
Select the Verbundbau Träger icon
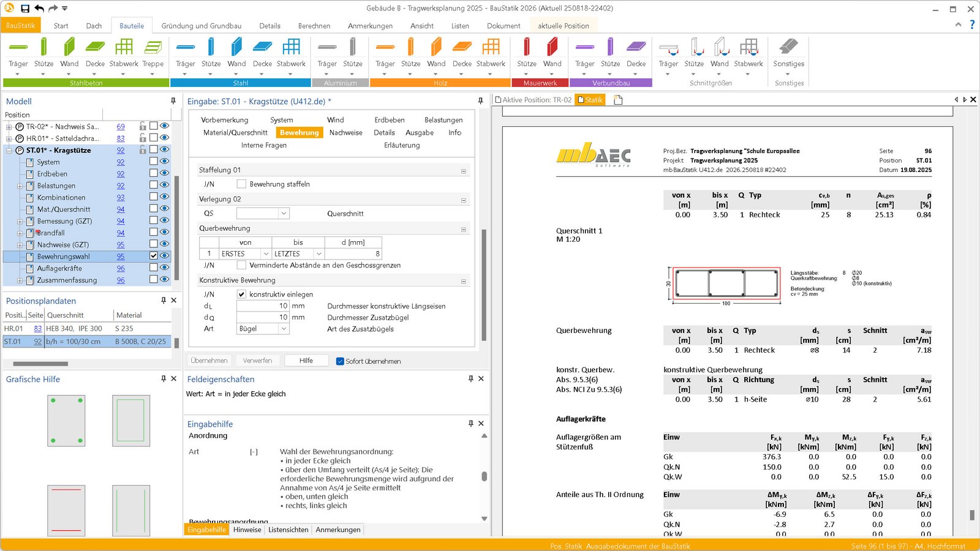(584, 48)
